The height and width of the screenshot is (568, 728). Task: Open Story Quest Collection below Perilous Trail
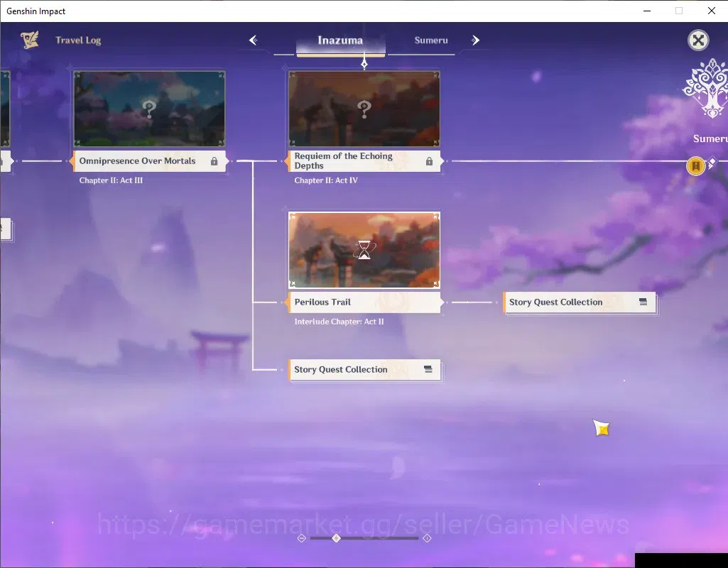pyautogui.click(x=364, y=370)
